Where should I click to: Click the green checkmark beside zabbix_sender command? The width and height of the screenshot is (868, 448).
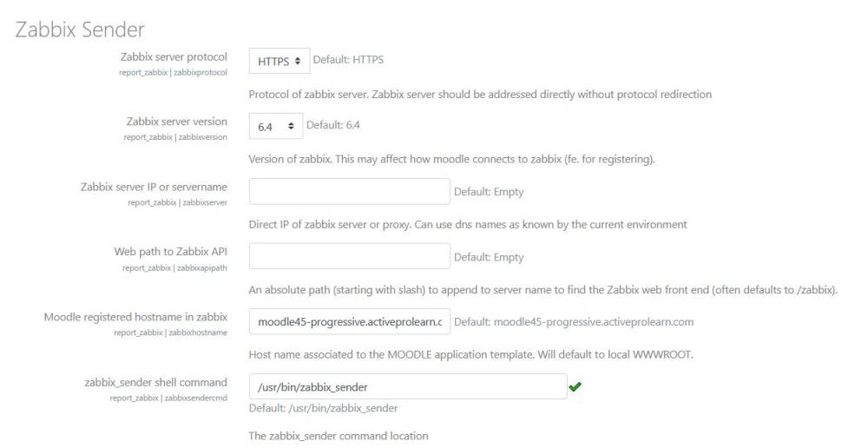[x=575, y=386]
